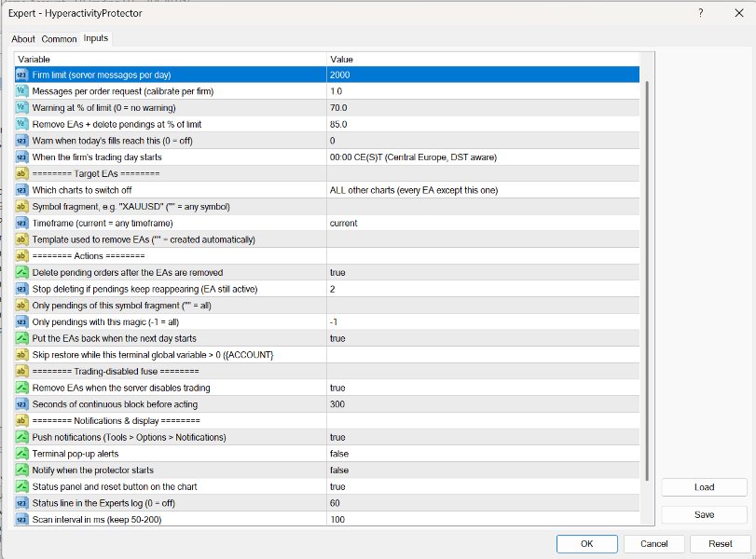Switch to the Common tab
Viewport: 756px width, 559px height.
tap(59, 39)
